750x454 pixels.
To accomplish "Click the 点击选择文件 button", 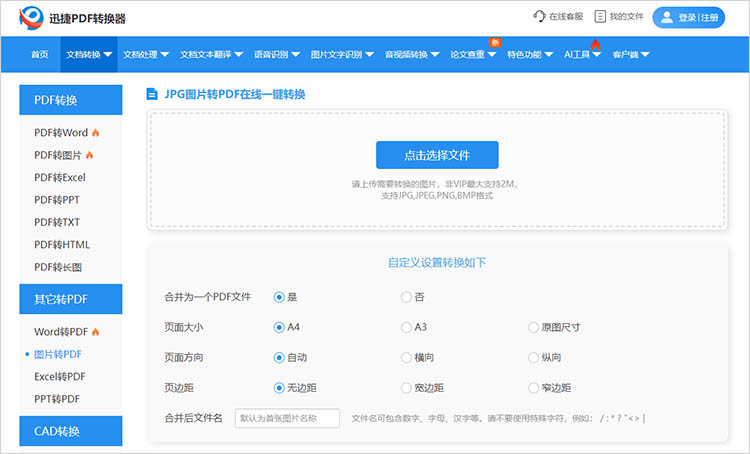I will click(437, 155).
